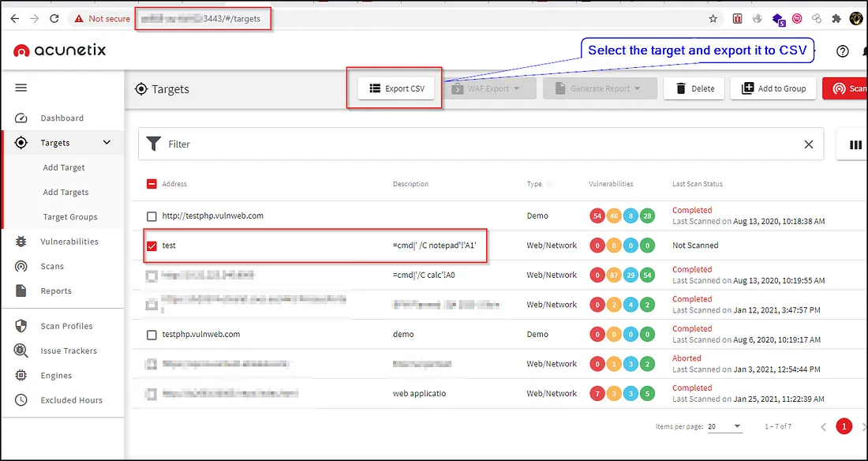Click the Export CSV button
868x461 pixels.
(x=396, y=88)
